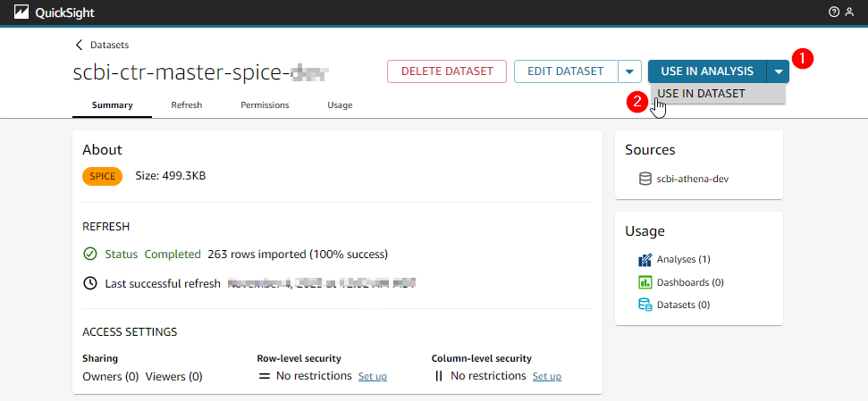868x401 pixels.
Task: Open the user profile icon
Action: click(x=850, y=13)
